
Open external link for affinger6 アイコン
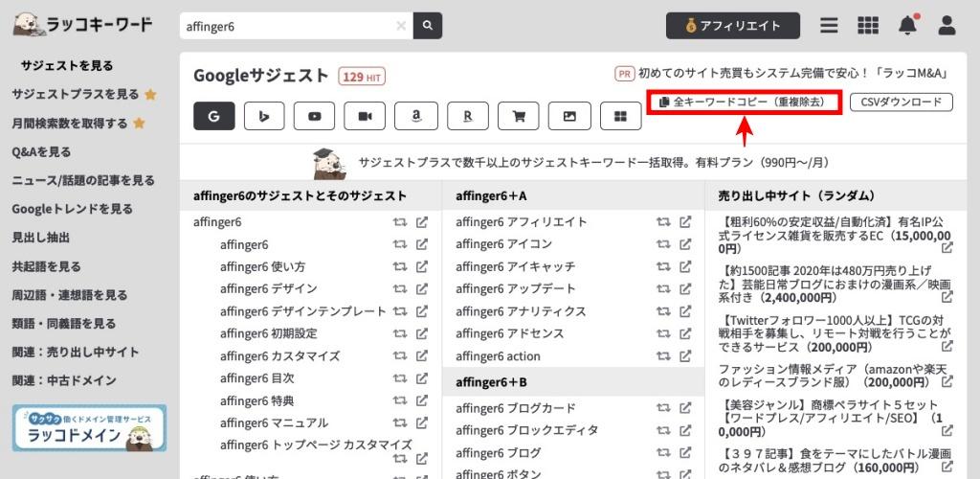685,244
